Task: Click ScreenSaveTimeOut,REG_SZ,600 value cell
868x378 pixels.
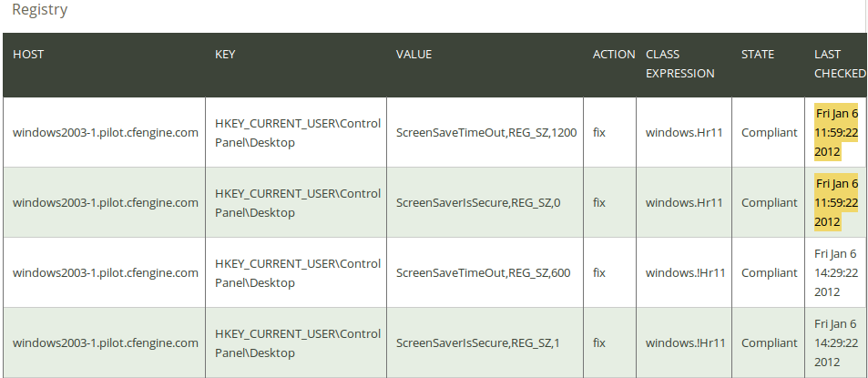Action: pyautogui.click(x=484, y=273)
